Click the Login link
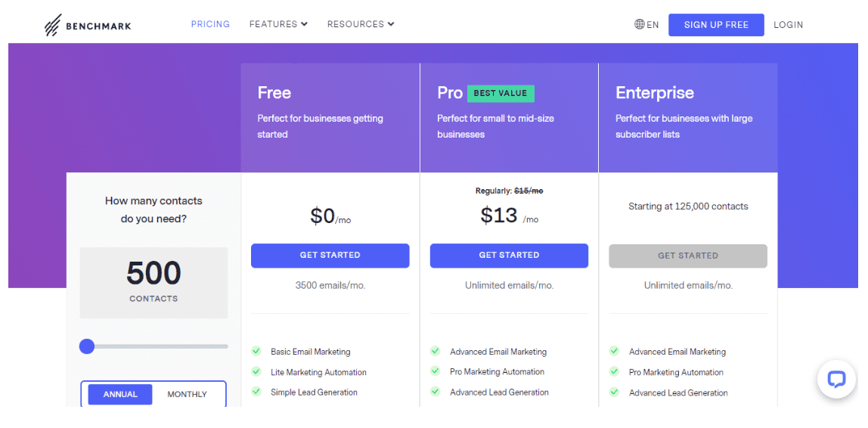The height and width of the screenshot is (428, 868). tap(789, 25)
